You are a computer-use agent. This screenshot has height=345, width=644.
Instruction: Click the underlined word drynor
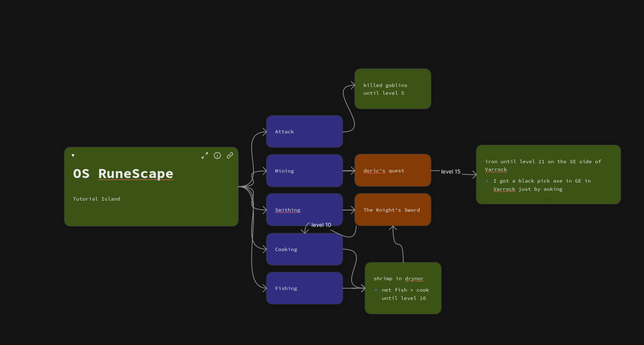click(414, 279)
